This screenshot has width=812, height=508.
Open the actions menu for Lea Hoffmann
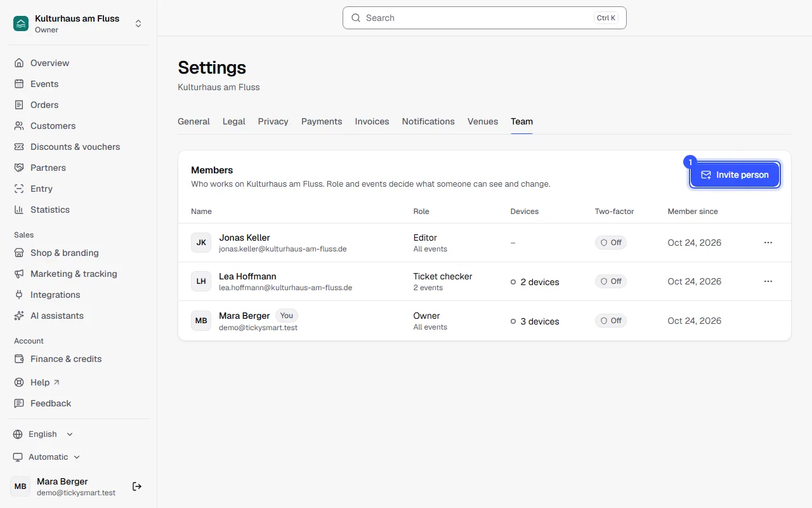(x=768, y=281)
